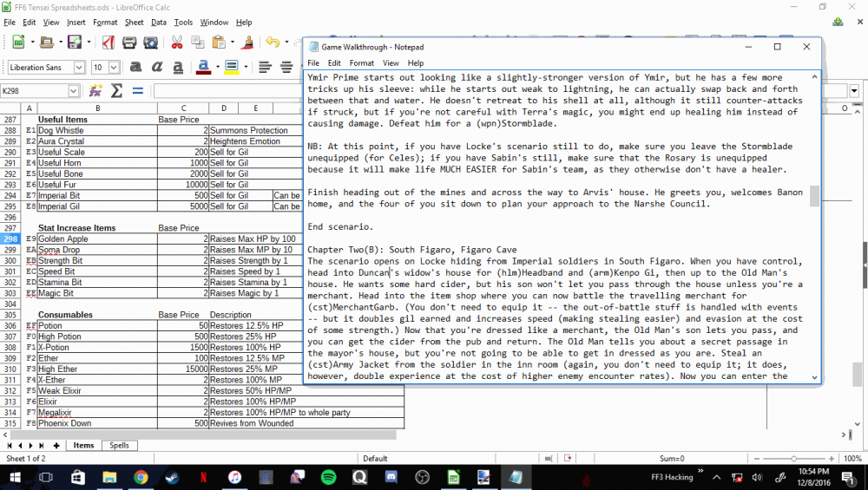
Task: Open the Function Wizard icon
Action: pos(95,91)
